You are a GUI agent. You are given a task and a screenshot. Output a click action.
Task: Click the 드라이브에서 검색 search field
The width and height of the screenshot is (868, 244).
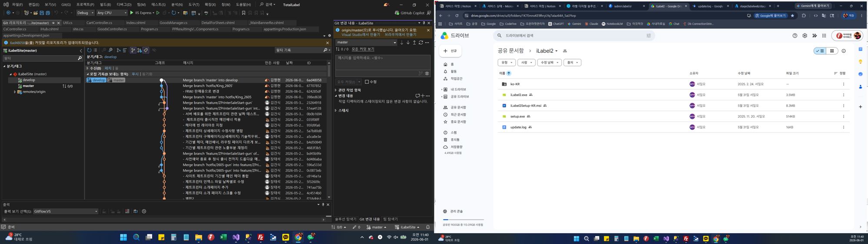pos(573,36)
